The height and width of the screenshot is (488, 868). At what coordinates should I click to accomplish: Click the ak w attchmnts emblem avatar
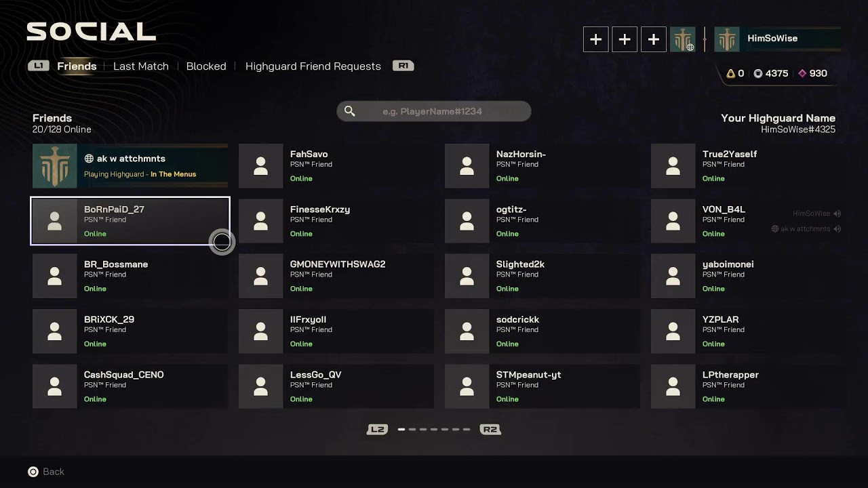[x=55, y=166]
